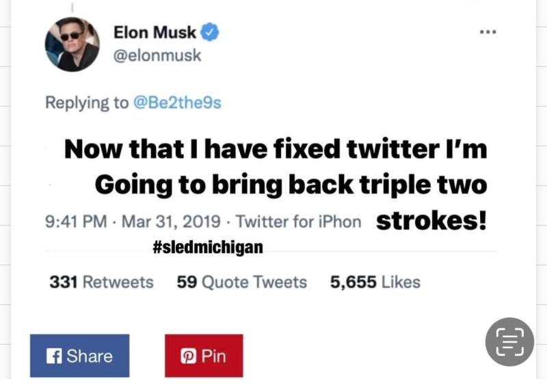Click the tweet text about triple two strokes
Screen dimensions: 547x392
276,184
